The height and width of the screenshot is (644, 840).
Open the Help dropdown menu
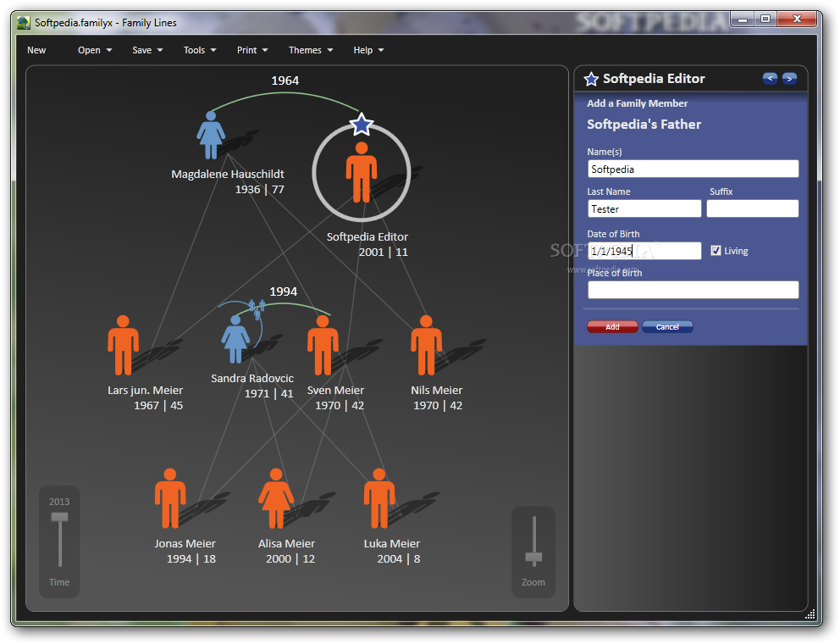point(368,50)
